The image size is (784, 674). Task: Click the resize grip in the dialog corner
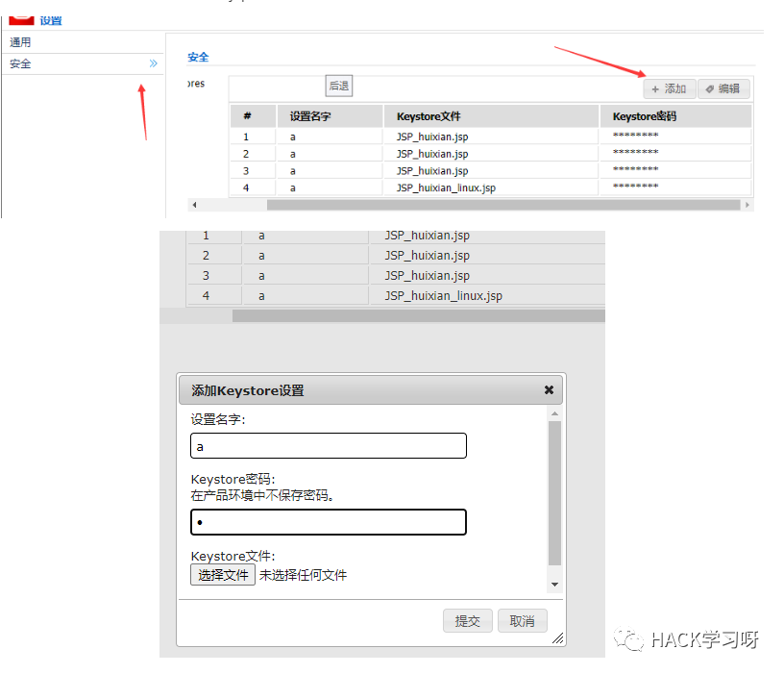pyautogui.click(x=557, y=637)
